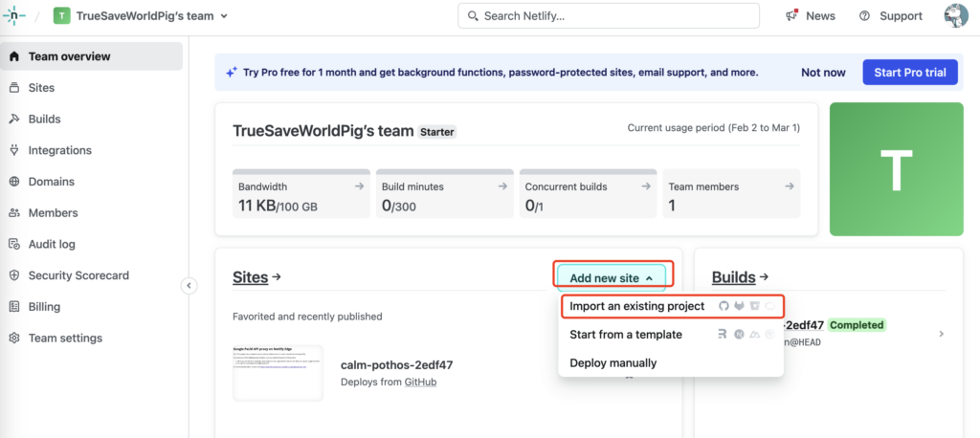
Task: Collapse the sidebar with the chevron handle
Action: 189,285
